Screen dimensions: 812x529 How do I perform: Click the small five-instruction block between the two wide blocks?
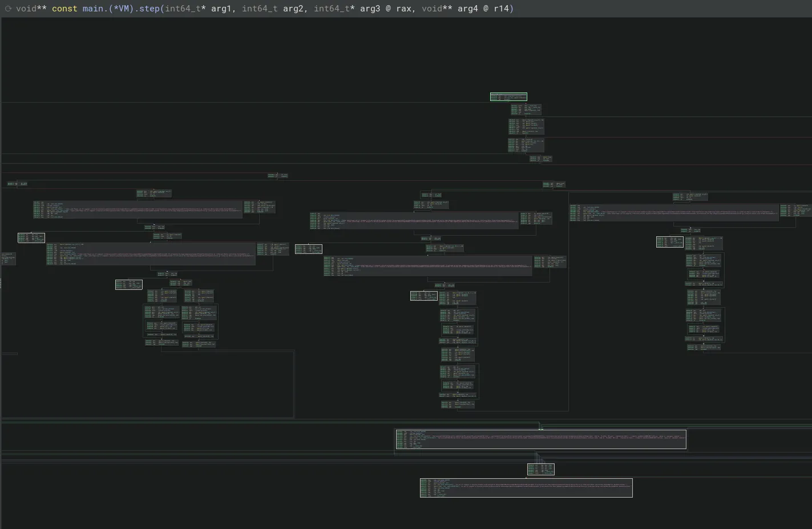[x=540, y=469]
